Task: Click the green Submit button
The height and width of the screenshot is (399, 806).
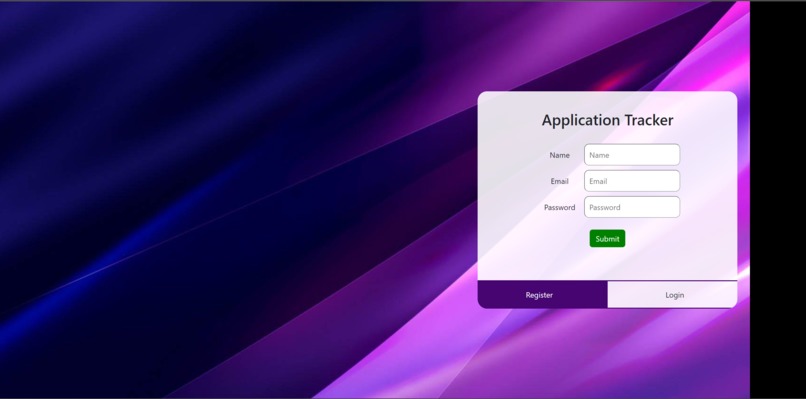Action: pos(607,239)
